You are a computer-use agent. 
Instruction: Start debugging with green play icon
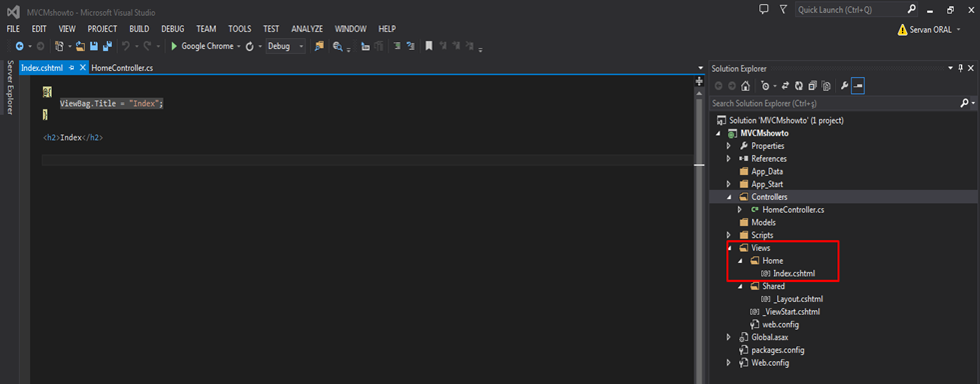pyautogui.click(x=175, y=46)
